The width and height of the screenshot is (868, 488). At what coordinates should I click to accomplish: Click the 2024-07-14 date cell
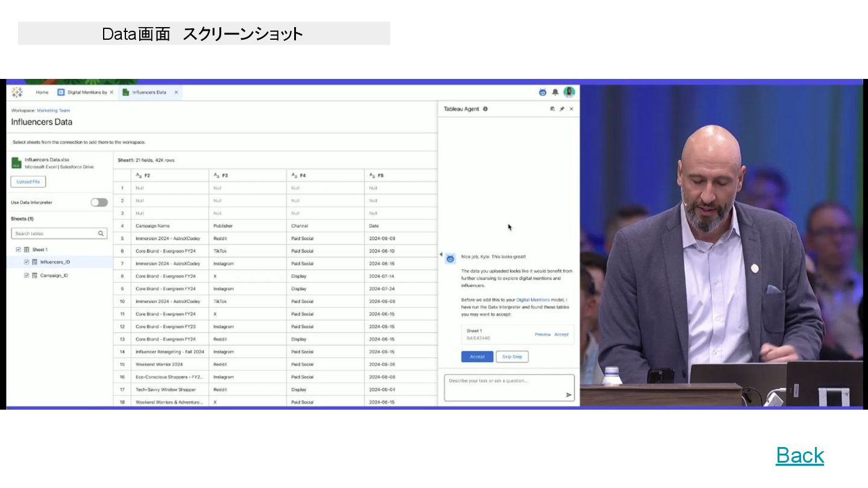(400, 277)
